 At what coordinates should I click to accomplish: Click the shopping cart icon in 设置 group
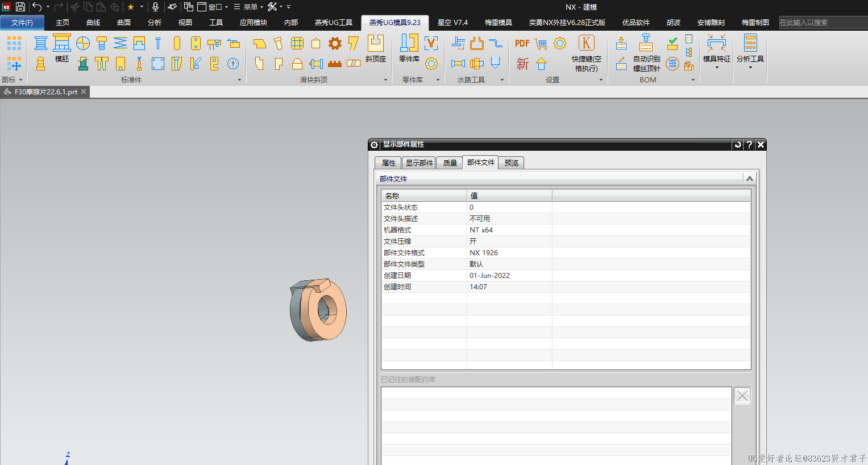tap(541, 43)
